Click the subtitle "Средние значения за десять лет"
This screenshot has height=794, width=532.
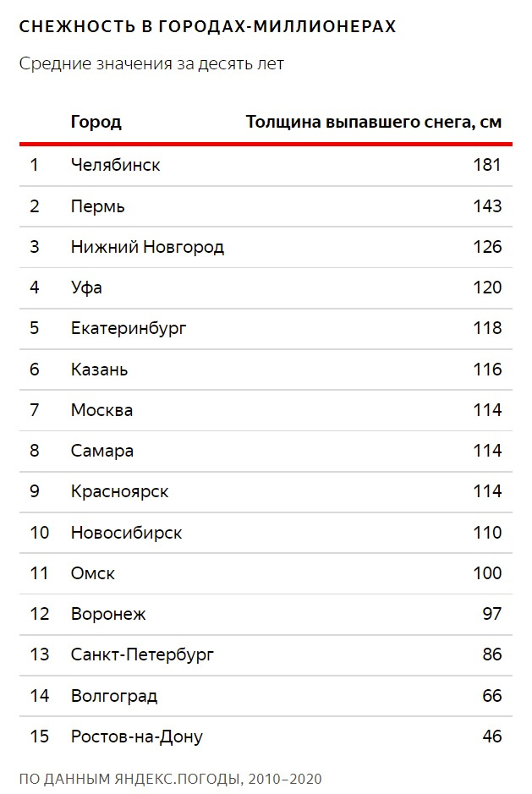151,64
